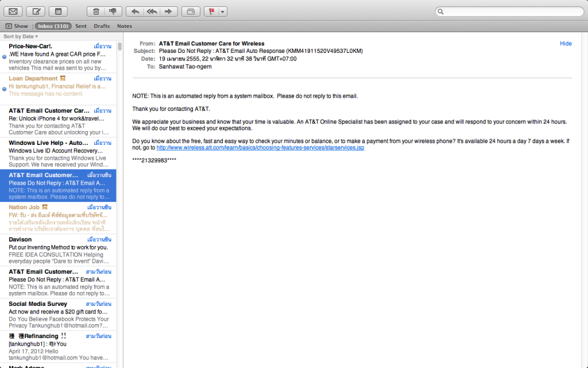Image resolution: width=588 pixels, height=368 pixels.
Task: Archive the selected message
Action: tap(191, 11)
